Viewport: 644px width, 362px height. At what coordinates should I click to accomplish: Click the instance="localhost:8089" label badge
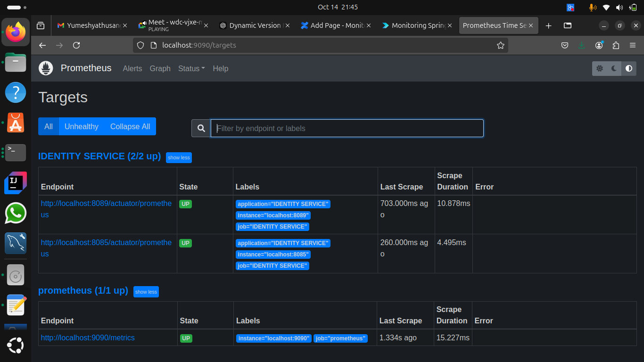click(273, 215)
